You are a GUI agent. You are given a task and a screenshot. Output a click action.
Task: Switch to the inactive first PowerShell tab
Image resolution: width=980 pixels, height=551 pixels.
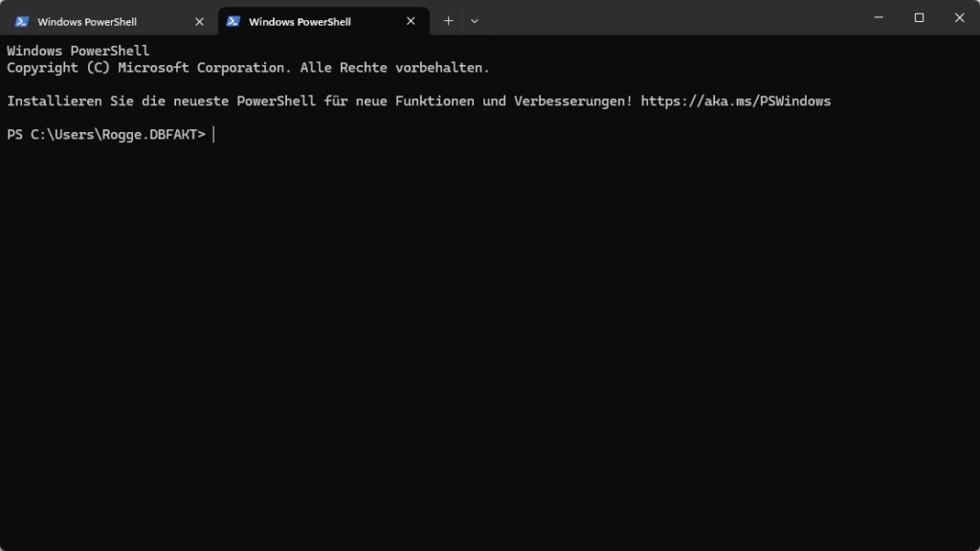[x=87, y=21]
